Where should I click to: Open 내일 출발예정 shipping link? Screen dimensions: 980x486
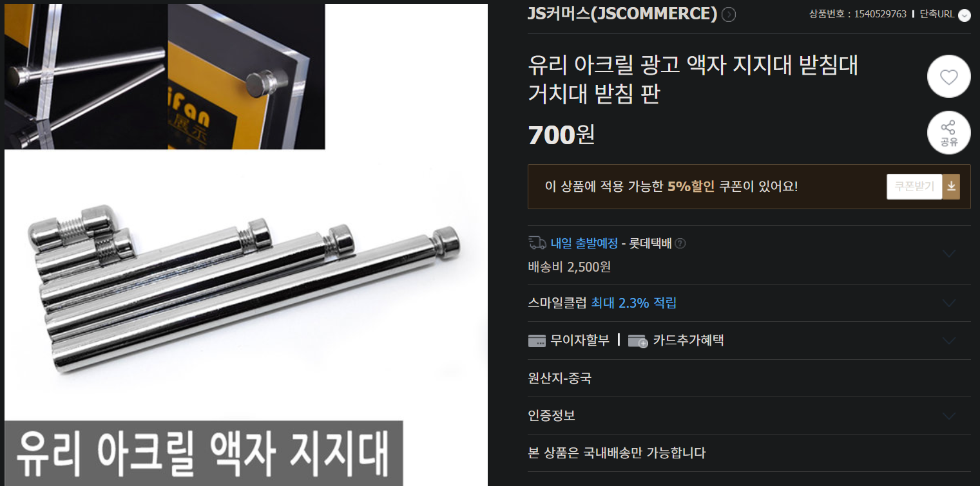[x=584, y=243]
